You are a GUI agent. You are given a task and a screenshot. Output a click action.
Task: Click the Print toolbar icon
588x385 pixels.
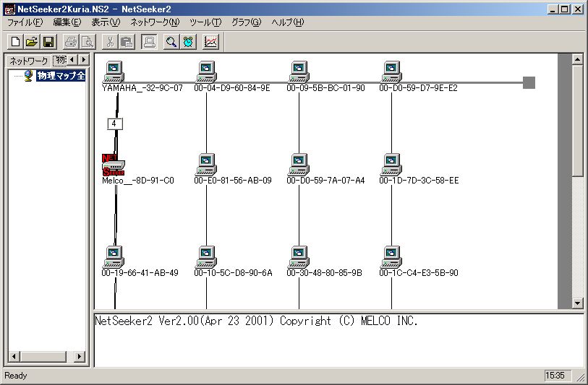point(71,42)
